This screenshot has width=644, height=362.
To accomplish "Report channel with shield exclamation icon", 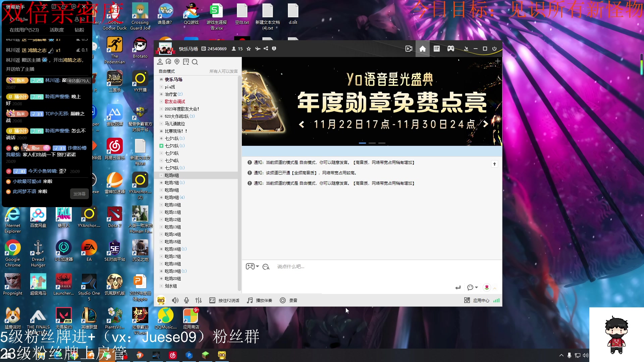I will (274, 49).
